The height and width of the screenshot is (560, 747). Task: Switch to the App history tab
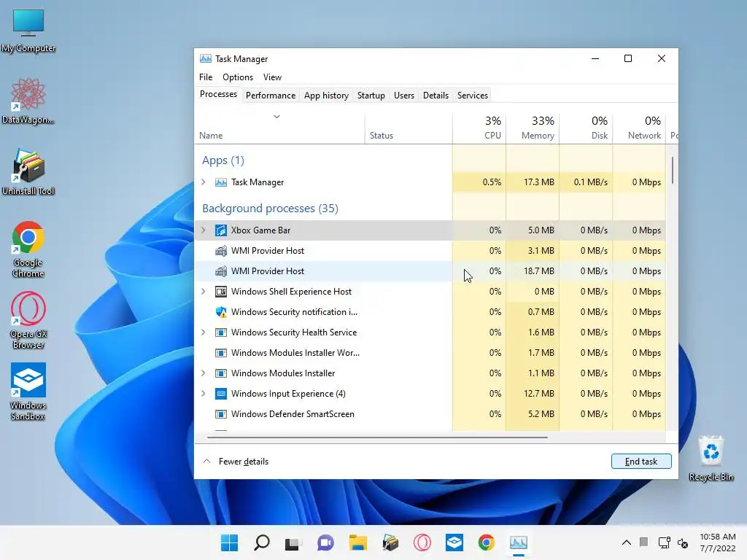click(326, 96)
